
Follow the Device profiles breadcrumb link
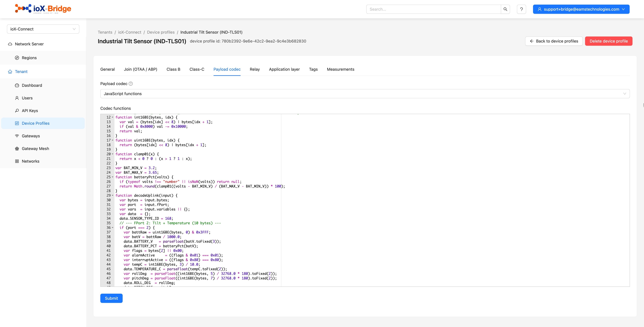tap(161, 32)
